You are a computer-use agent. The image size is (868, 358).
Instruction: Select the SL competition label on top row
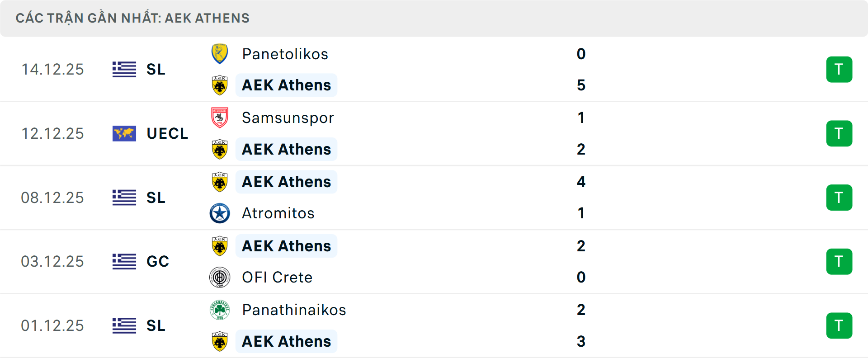[156, 69]
